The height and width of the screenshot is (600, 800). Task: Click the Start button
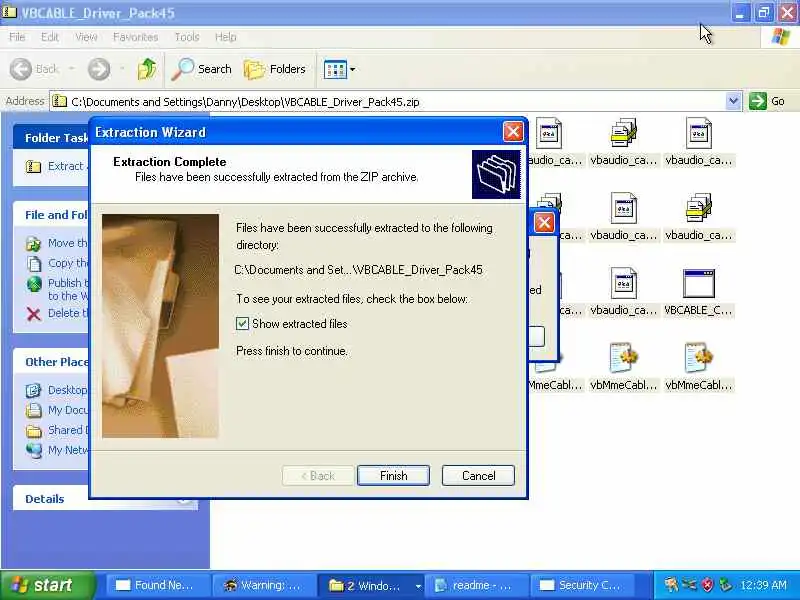pos(48,585)
